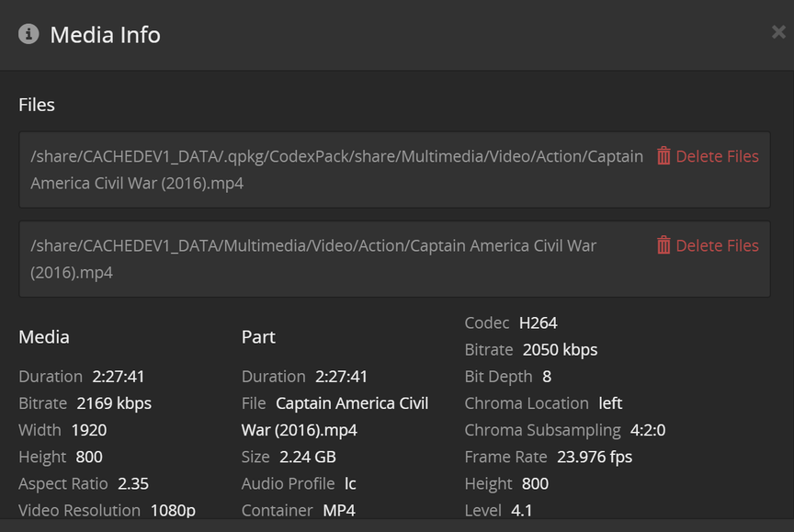Click the 2050 kbps bitrate value
794x532 pixels.
coord(560,350)
